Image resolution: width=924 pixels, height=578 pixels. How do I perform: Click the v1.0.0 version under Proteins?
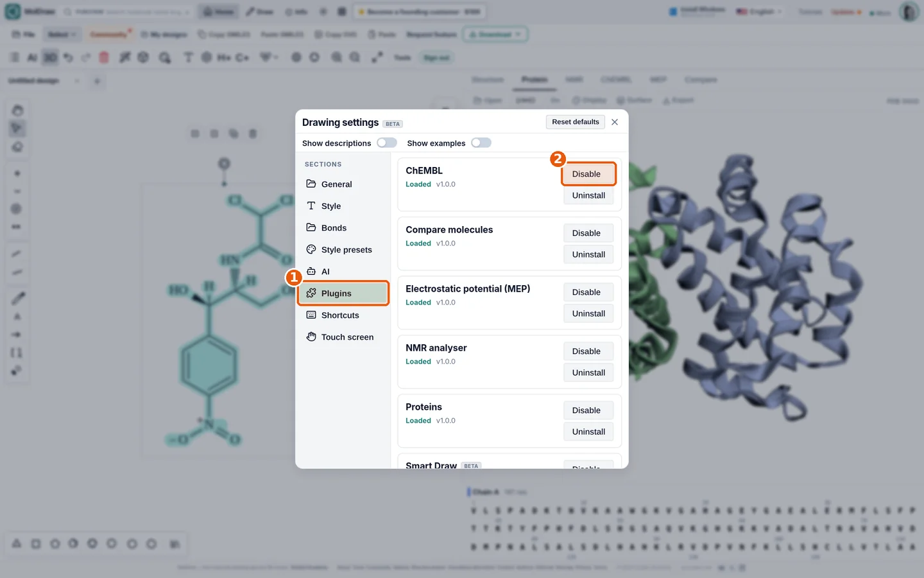446,421
